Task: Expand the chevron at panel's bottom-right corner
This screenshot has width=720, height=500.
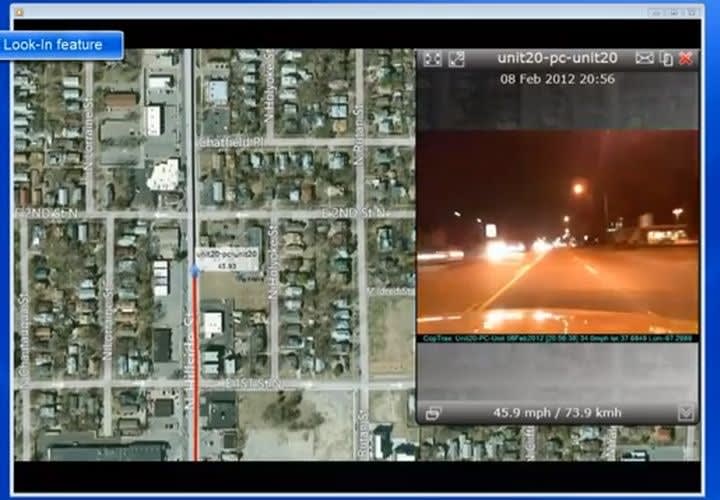Action: pos(685,412)
